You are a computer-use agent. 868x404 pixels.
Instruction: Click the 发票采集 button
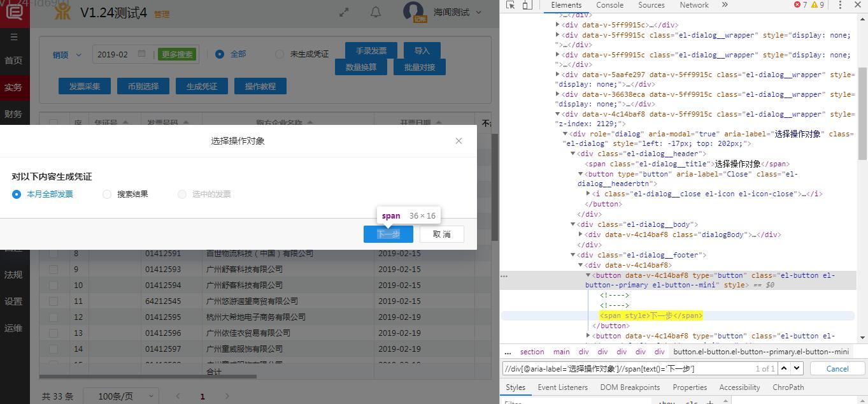85,86
